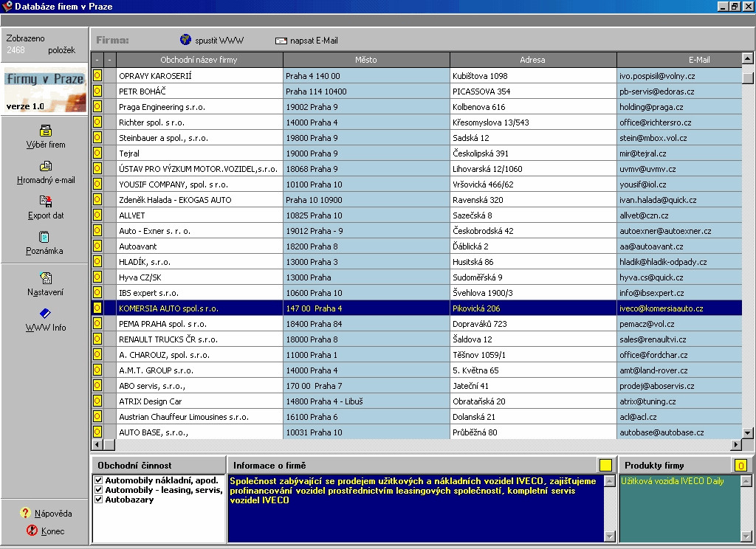Sort by E-Mail column header
Viewport: 756px width, 549px height.
pyautogui.click(x=679, y=60)
